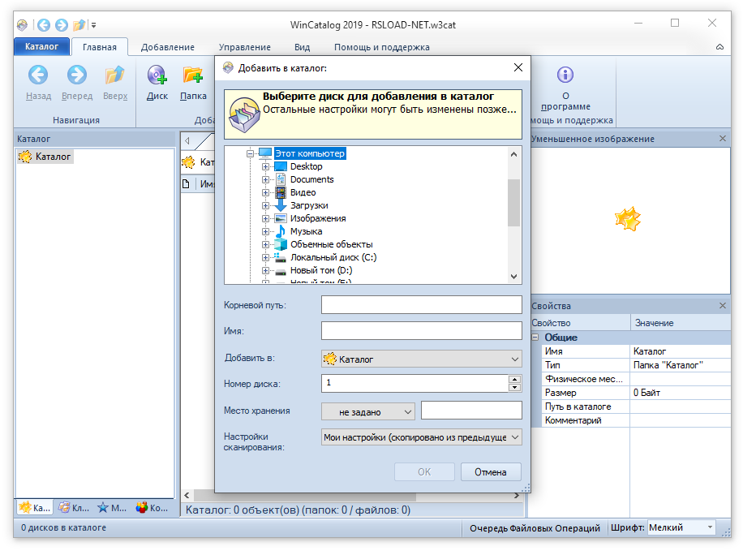756x555 pixels.
Task: Add a disk via Диск icon
Action: (x=157, y=75)
